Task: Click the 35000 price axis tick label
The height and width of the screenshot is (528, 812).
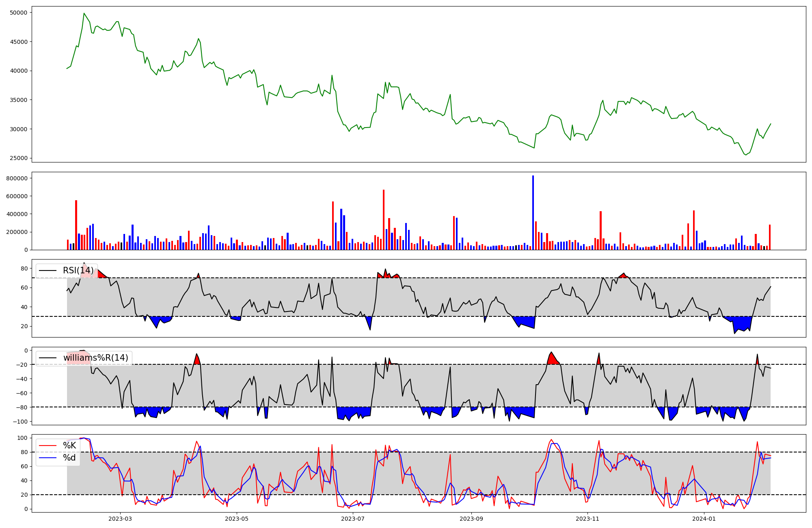Action: [18, 100]
